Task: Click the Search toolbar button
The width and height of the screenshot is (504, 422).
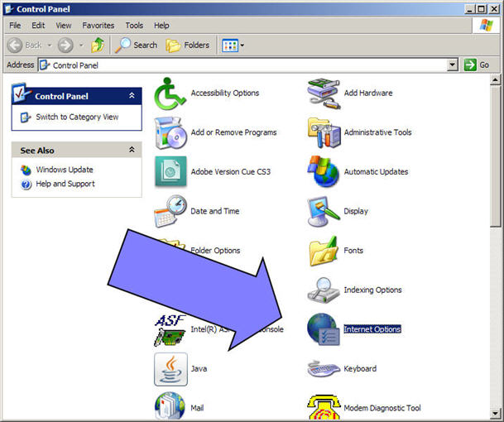Action: [x=136, y=45]
